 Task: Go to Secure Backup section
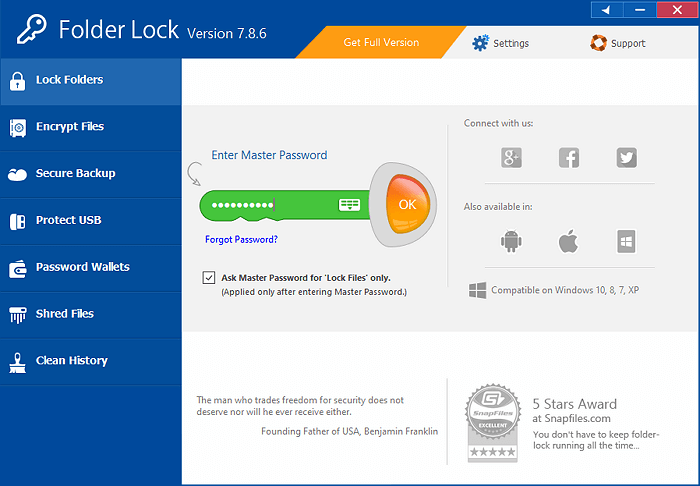click(90, 174)
